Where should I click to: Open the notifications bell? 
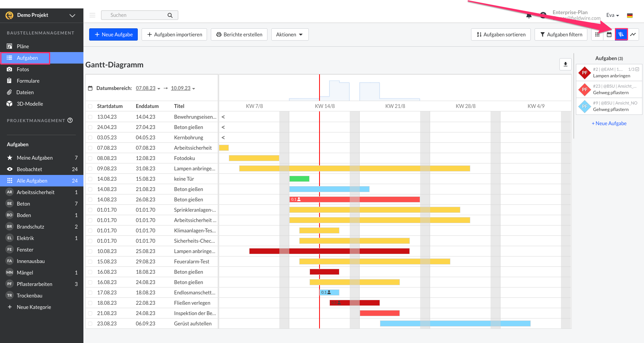pos(529,15)
